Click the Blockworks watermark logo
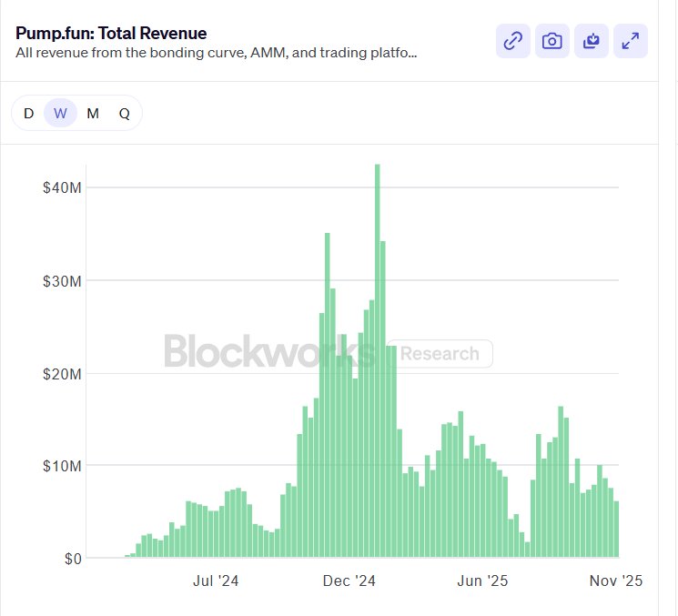678x616 pixels. pos(268,352)
